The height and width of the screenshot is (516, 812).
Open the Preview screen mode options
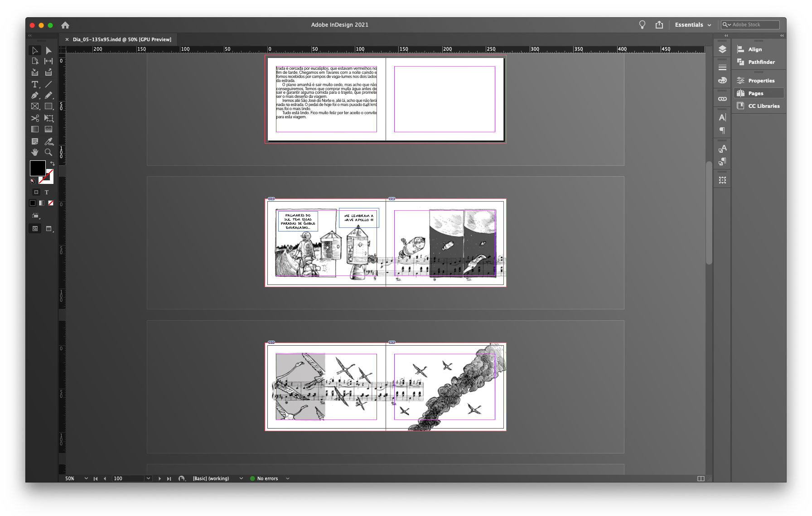[x=49, y=229]
